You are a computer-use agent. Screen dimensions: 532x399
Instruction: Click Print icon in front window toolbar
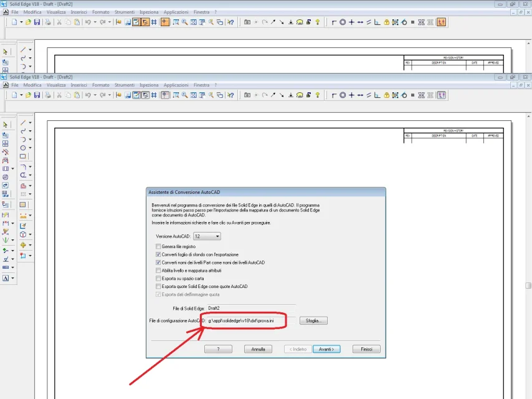tap(48, 95)
